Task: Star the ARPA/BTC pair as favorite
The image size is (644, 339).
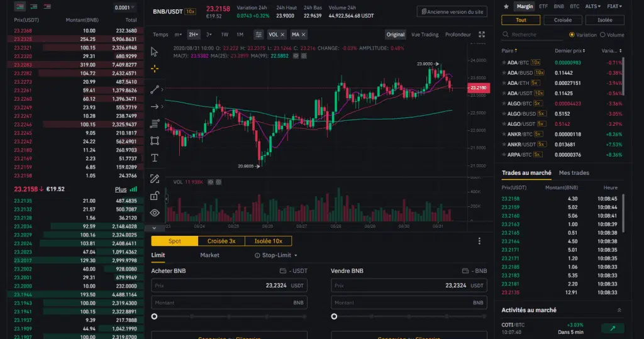Action: (x=504, y=155)
